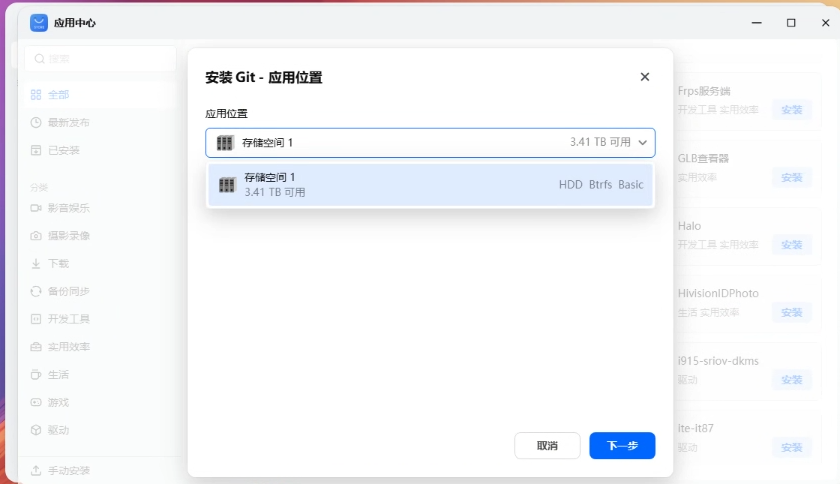Viewport: 840px width, 484px height.
Task: Open the 应用位置 storage dropdown
Action: pyautogui.click(x=430, y=143)
